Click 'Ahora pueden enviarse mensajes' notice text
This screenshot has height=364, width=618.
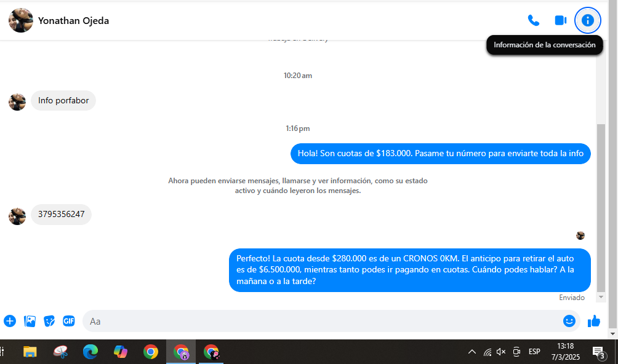298,186
